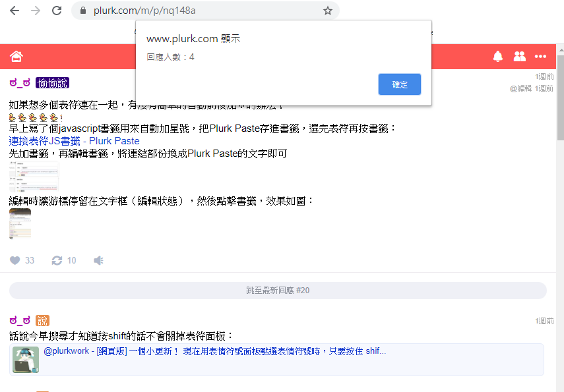Bookmark this page with the star icon

pyautogui.click(x=327, y=11)
